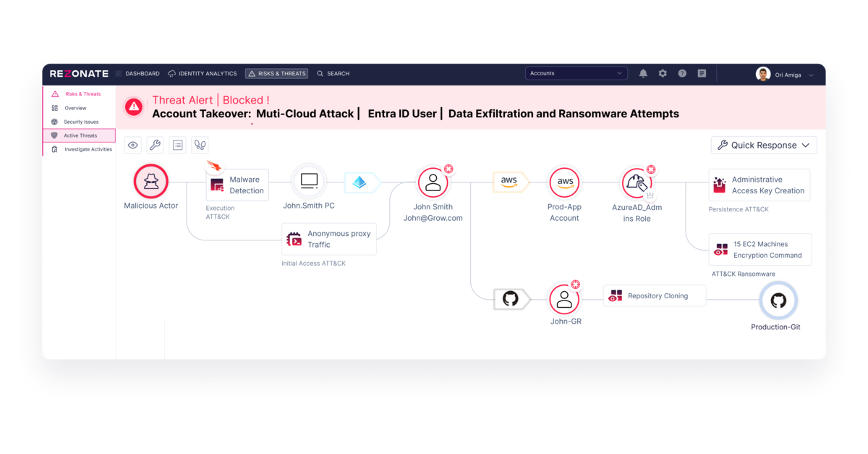Image resolution: width=868 pixels, height=454 pixels.
Task: Toggle the eye visibility icon in the toolbar
Action: pyautogui.click(x=132, y=145)
